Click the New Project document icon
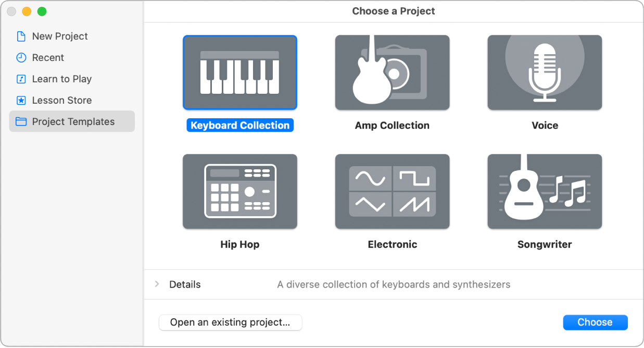The height and width of the screenshot is (348, 644). [21, 36]
